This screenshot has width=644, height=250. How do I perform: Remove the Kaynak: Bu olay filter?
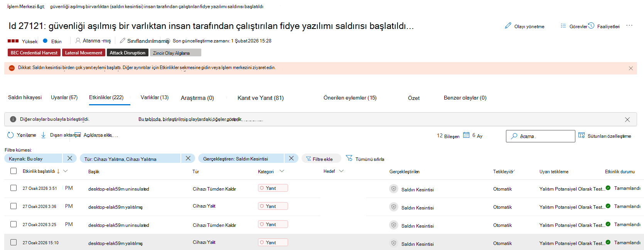(70, 158)
